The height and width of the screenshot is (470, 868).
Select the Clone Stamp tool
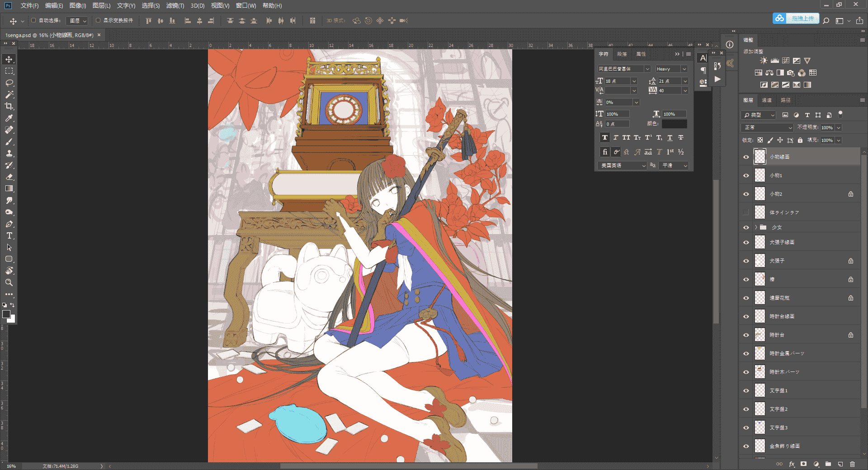(x=9, y=154)
